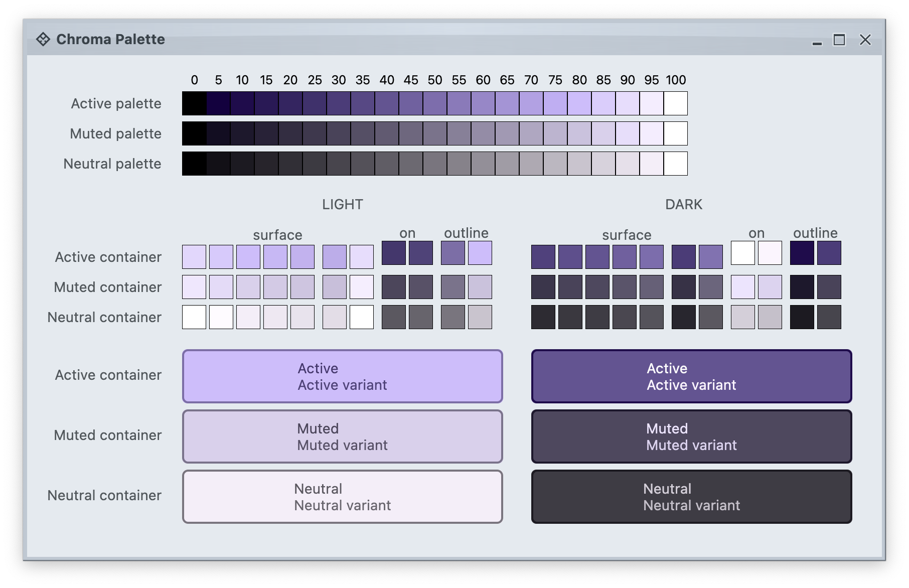Click the light 'Muted / Muted variant' preview card

click(343, 436)
